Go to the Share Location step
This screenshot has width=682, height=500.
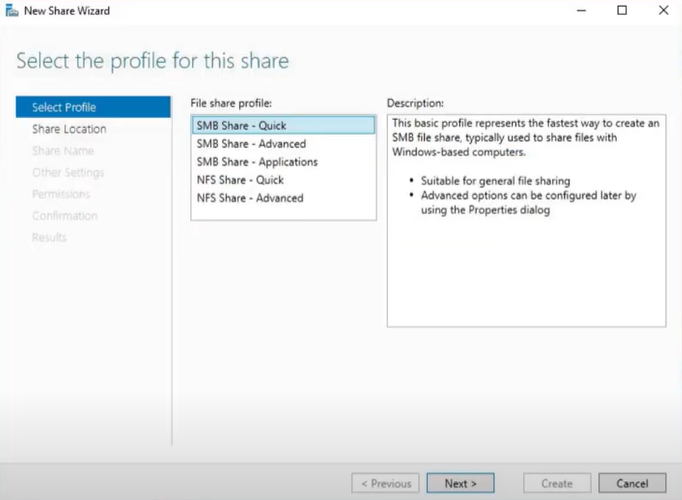(69, 129)
